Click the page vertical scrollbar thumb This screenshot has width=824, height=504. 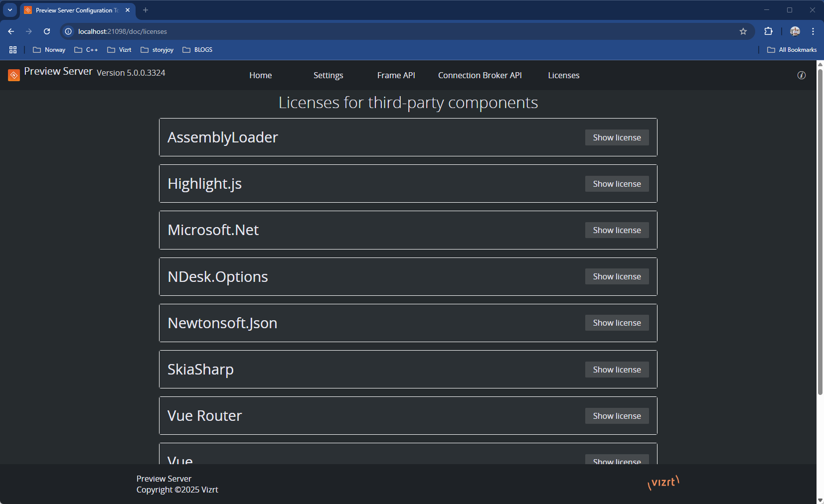point(820,232)
